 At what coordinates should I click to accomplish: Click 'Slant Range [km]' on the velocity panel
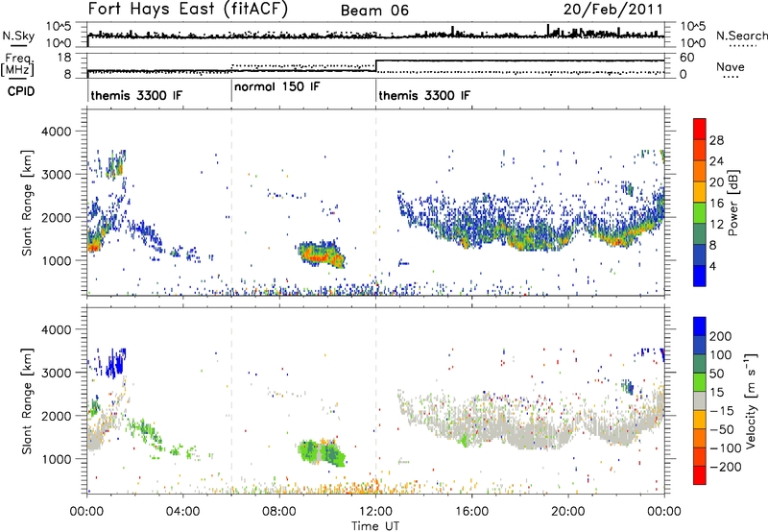pos(27,401)
